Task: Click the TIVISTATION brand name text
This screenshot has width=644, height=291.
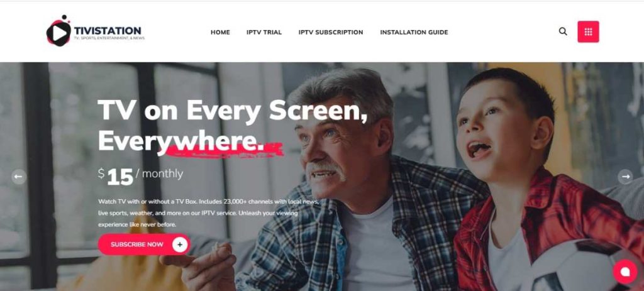Action: (108, 30)
